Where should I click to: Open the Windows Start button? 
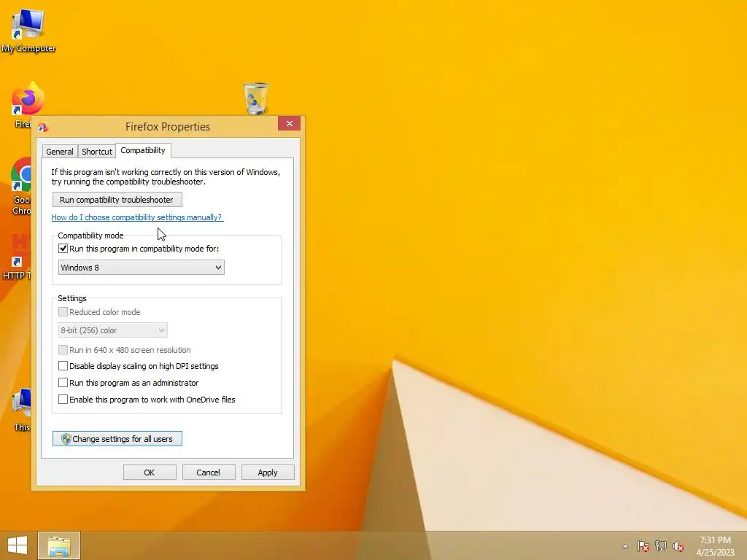point(18,545)
